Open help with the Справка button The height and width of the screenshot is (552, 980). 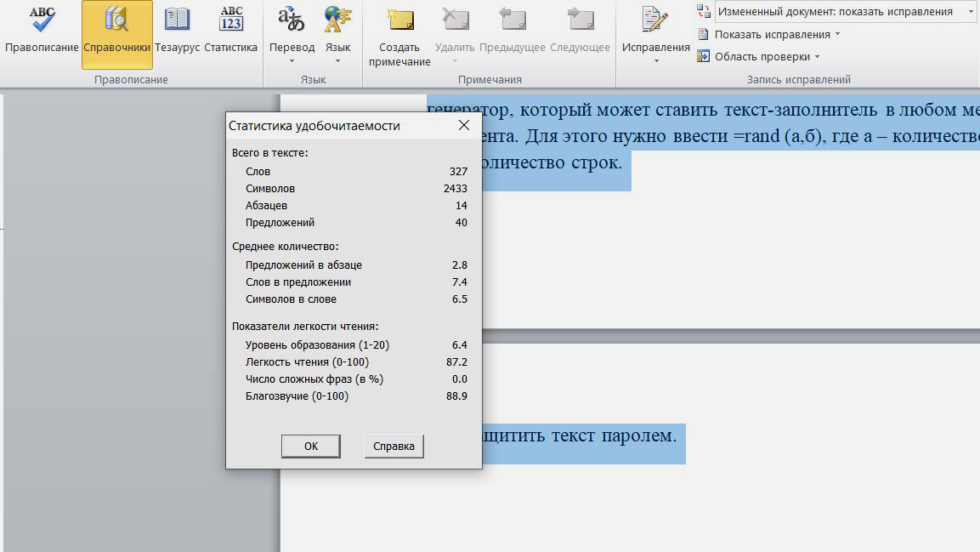tap(394, 446)
